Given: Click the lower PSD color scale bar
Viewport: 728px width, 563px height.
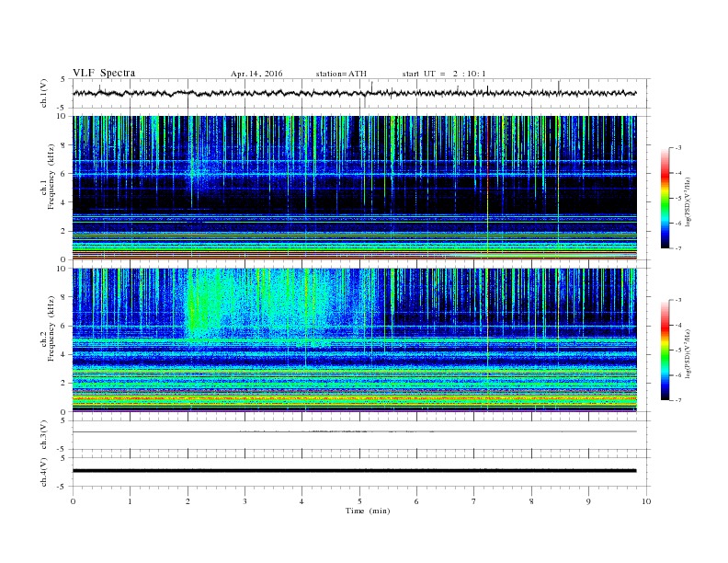Looking at the screenshot, I should 665,350.
